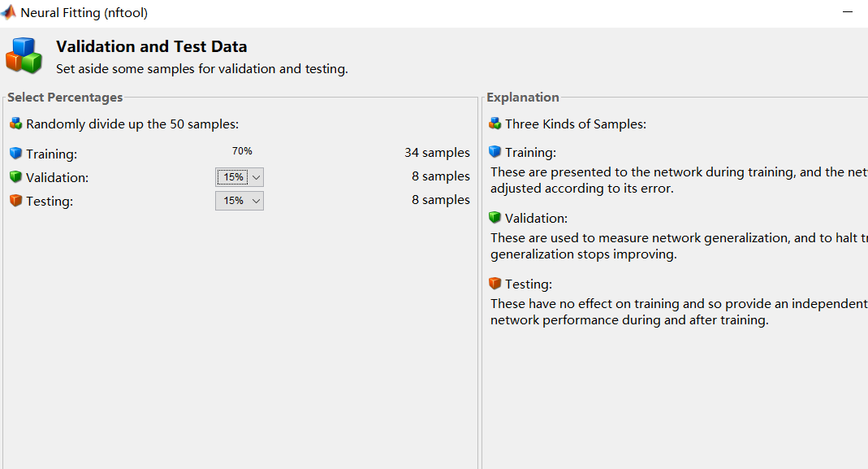Click 'Testing:' label in Select Percentages
Screen dimensions: 868x469
point(50,202)
